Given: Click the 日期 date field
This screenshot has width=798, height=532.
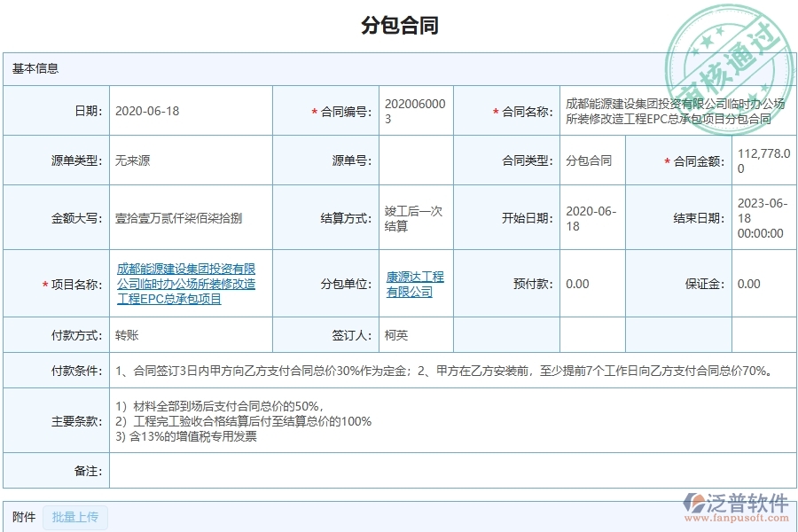Looking at the screenshot, I should point(186,109).
